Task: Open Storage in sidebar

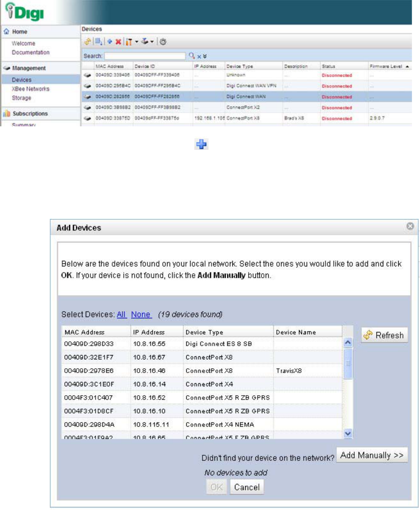Action: (21, 98)
